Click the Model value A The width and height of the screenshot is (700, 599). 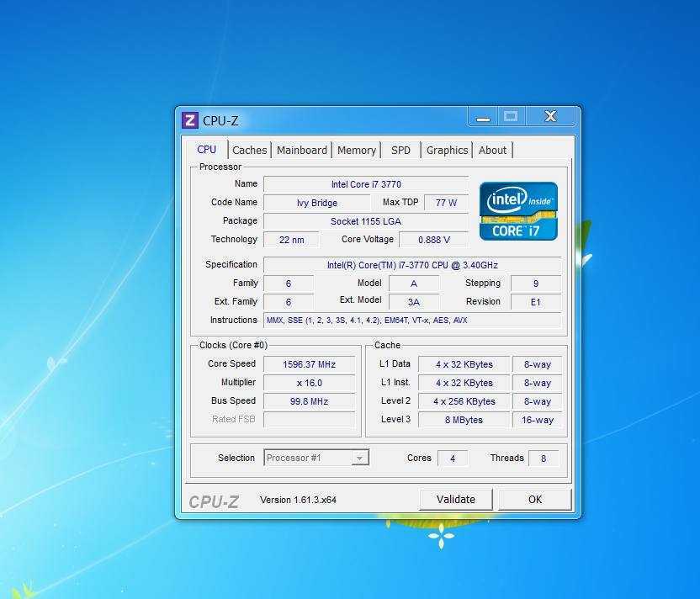coord(414,284)
